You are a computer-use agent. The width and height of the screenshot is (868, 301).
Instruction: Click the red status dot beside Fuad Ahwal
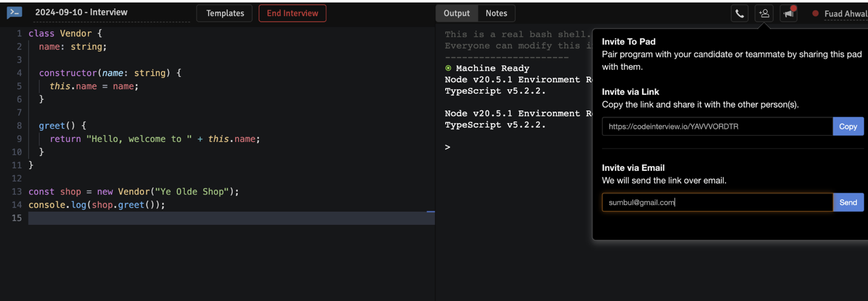point(815,13)
